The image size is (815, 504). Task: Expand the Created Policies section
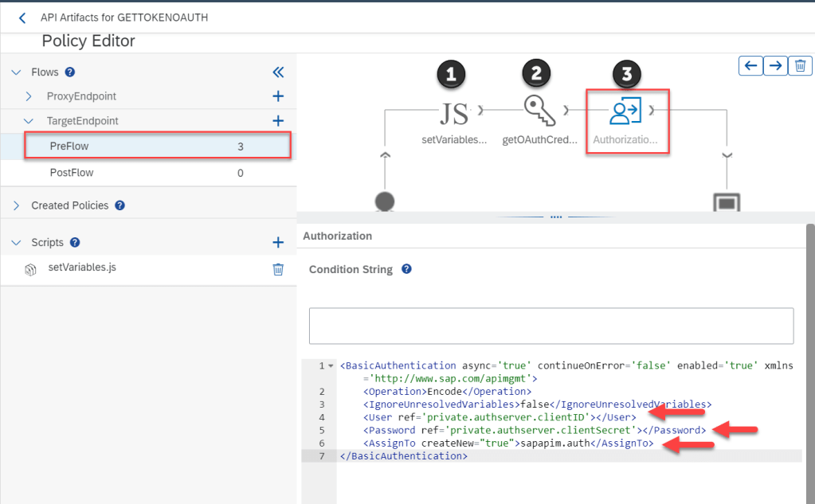(17, 205)
